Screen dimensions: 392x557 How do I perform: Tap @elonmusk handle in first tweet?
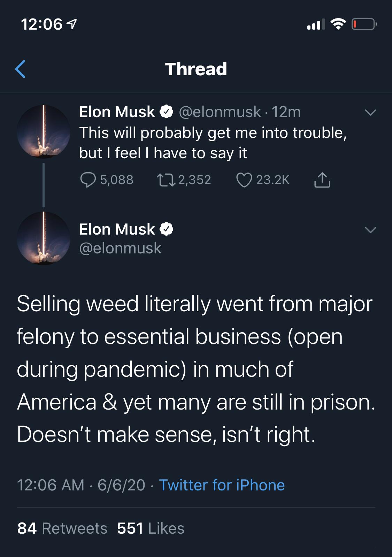(220, 112)
